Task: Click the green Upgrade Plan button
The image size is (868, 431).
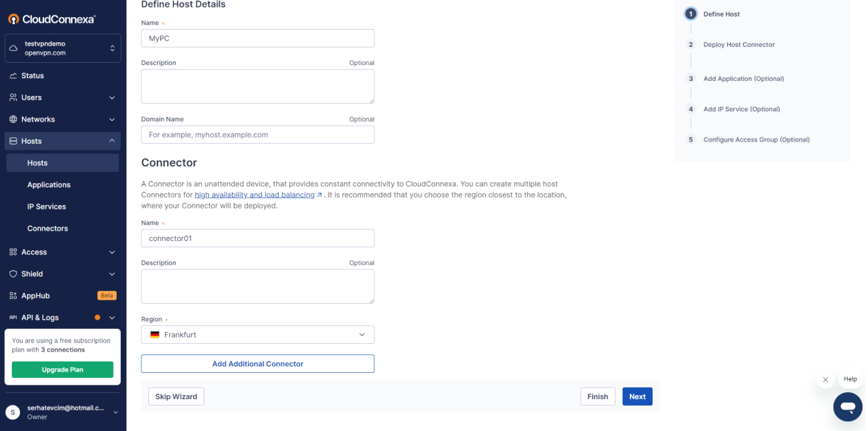Action: [62, 370]
